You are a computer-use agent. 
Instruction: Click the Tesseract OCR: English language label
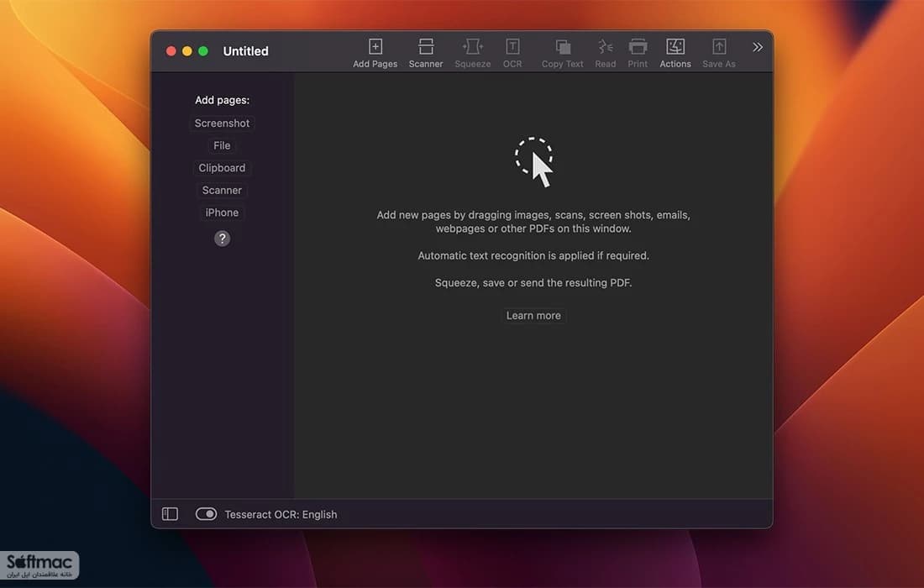[281, 514]
